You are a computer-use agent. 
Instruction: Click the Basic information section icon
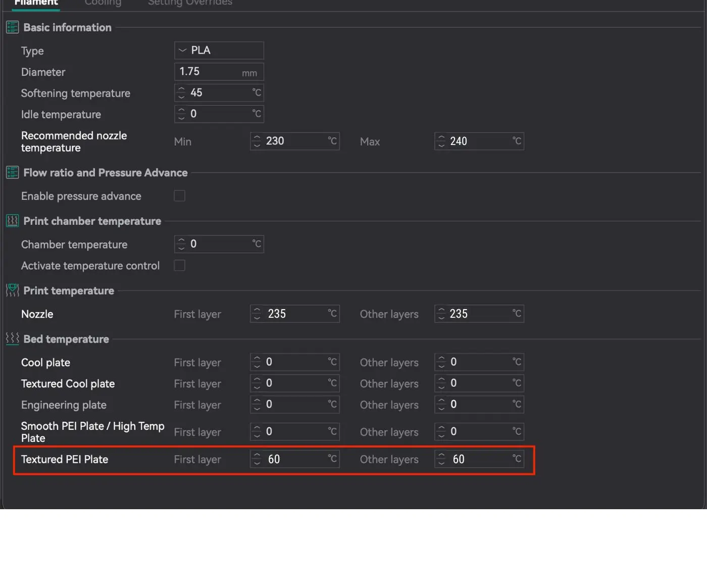[12, 27]
